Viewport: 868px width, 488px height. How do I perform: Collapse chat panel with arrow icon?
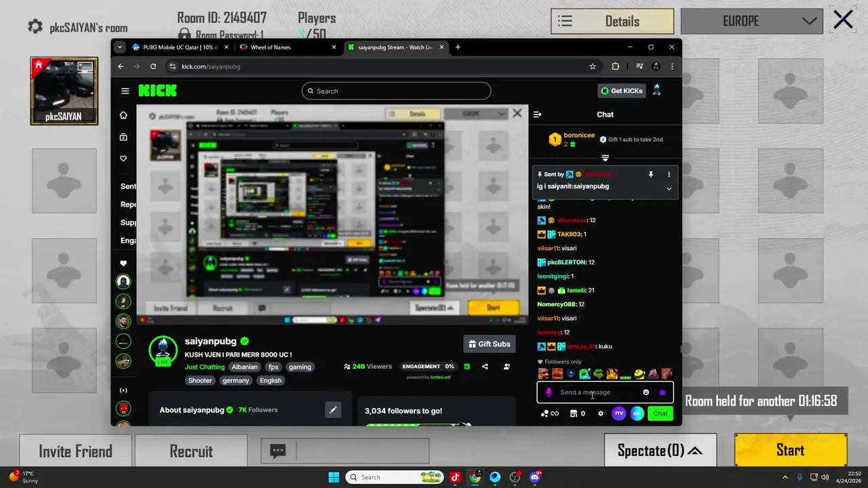coord(537,115)
